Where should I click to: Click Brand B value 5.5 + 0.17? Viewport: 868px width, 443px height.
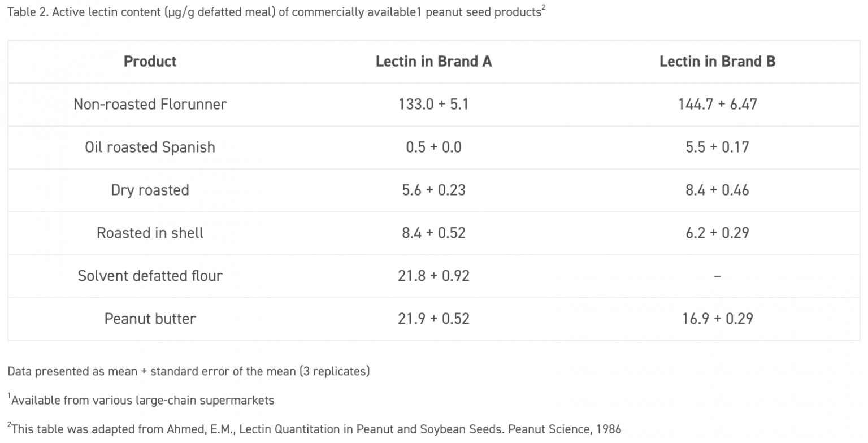coord(717,147)
